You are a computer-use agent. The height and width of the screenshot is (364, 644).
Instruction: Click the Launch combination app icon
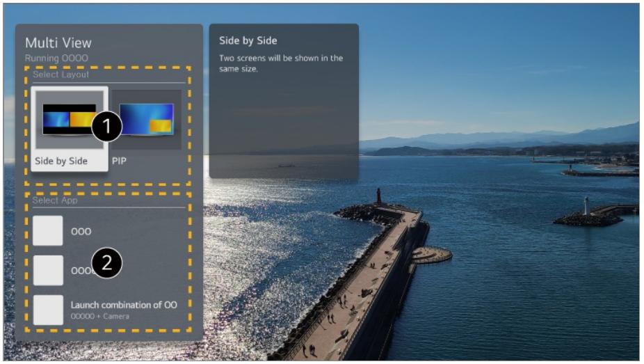47,310
